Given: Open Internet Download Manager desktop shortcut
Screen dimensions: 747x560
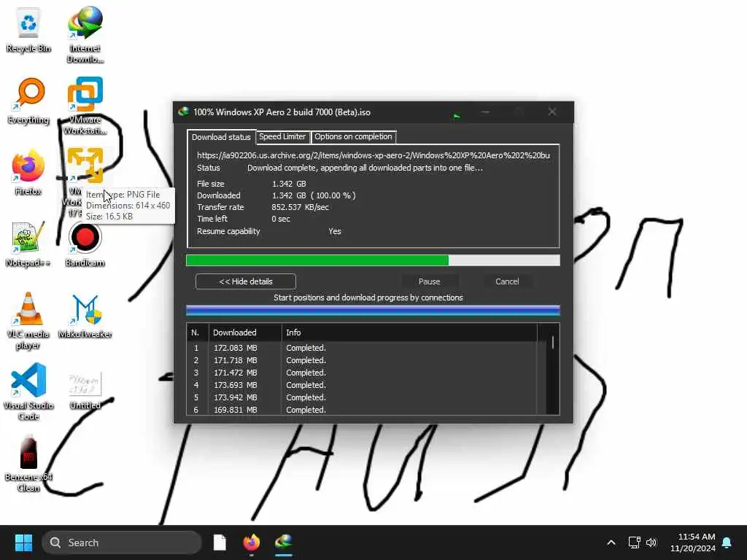Looking at the screenshot, I should tap(85, 34).
